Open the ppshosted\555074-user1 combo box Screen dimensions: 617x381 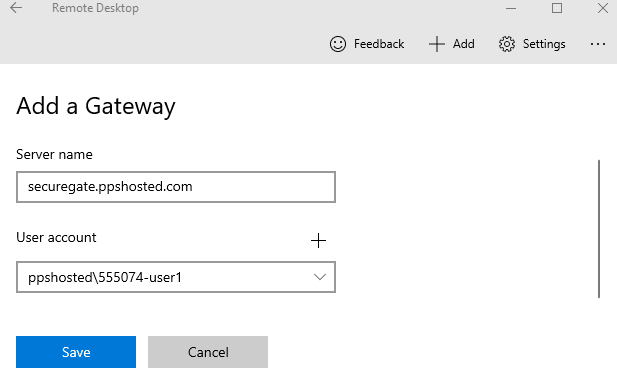(176, 277)
